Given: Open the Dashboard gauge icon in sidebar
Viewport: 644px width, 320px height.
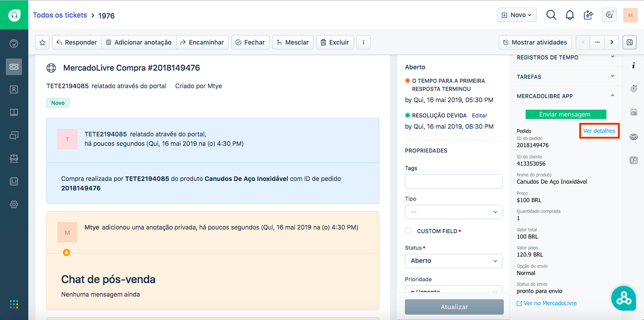Looking at the screenshot, I should [x=14, y=44].
